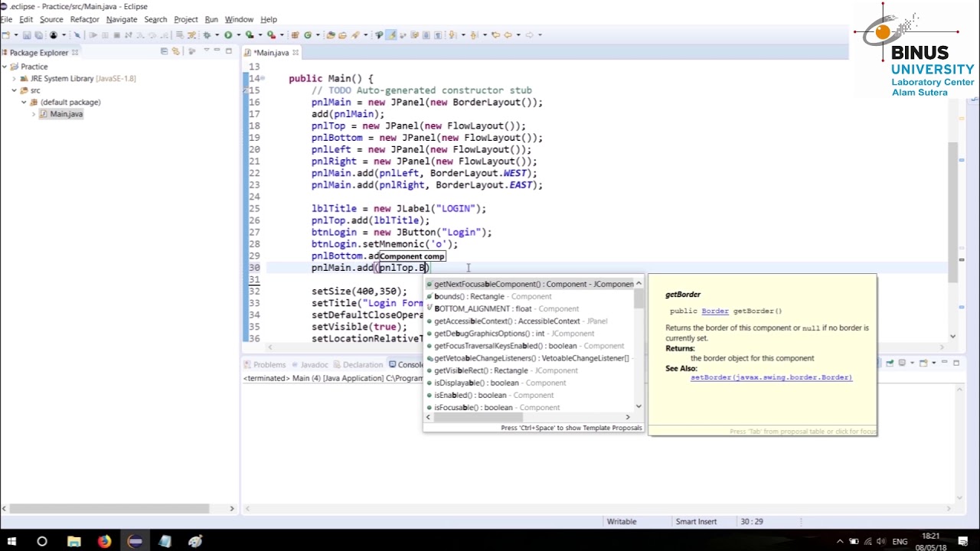Open the Windows Start menu
The image size is (980, 551).
(11, 542)
